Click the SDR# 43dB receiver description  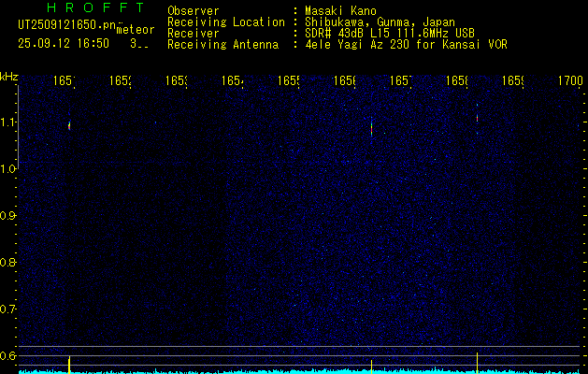click(390, 34)
